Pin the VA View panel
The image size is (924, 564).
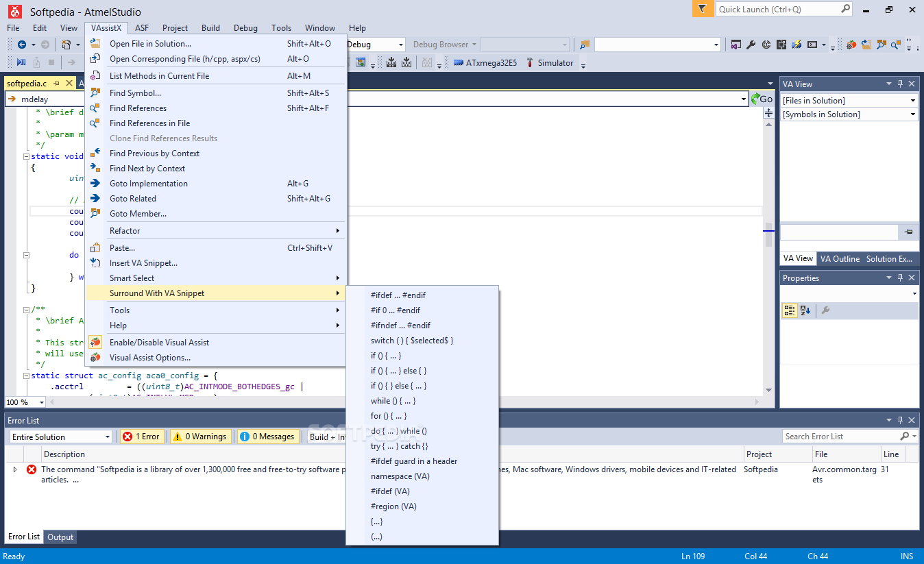[900, 84]
